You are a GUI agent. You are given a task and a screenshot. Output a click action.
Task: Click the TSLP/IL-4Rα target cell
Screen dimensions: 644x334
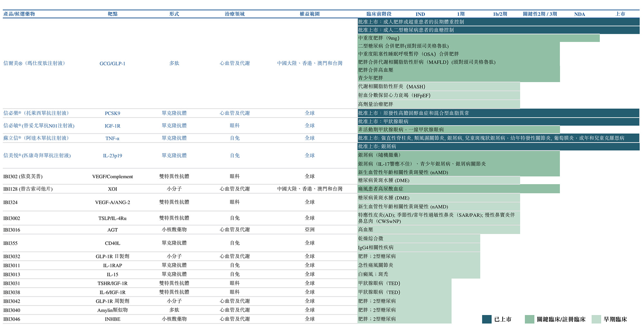coord(112,218)
